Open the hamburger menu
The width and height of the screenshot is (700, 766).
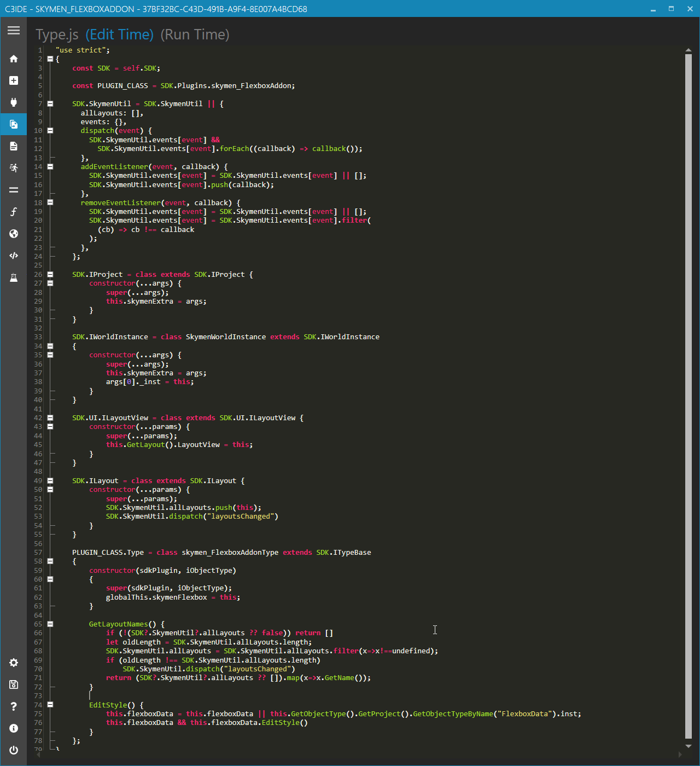point(14,31)
